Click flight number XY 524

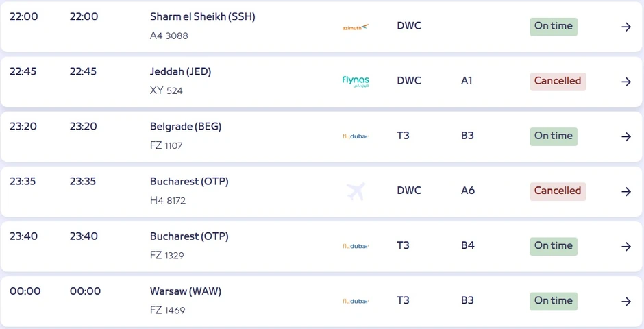166,90
